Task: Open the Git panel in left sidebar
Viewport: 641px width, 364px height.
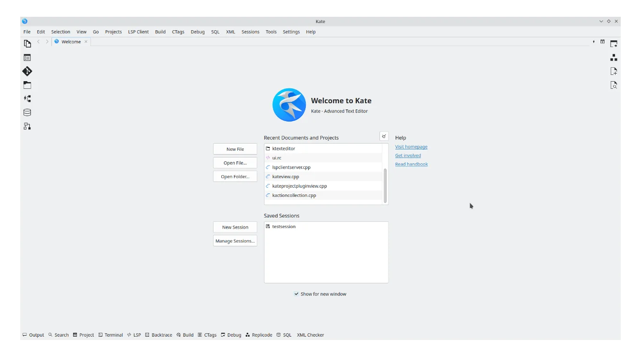Action: pyautogui.click(x=27, y=72)
